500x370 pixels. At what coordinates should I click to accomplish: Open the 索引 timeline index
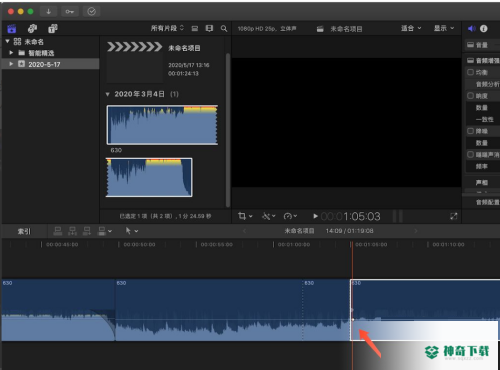pyautogui.click(x=24, y=231)
